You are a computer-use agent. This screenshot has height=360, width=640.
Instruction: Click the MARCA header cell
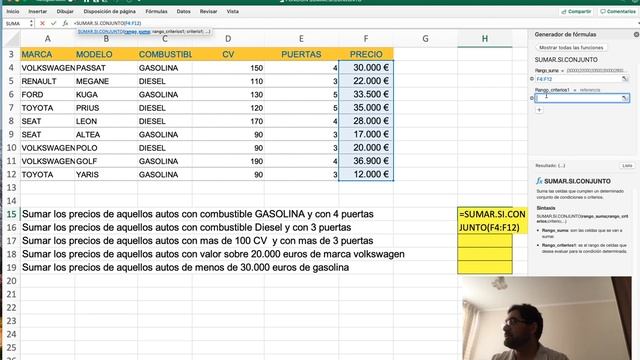pyautogui.click(x=47, y=54)
